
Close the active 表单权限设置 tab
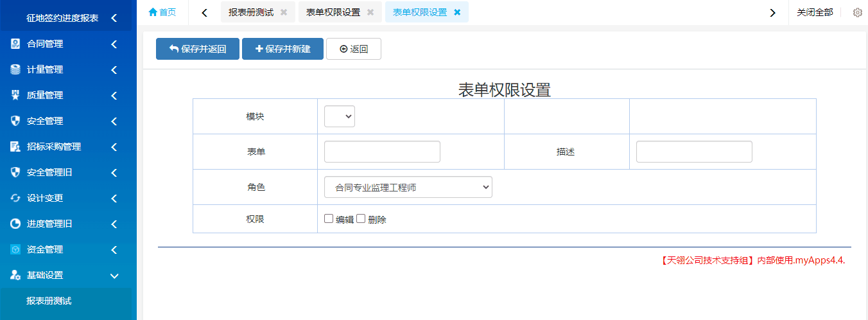pos(457,12)
